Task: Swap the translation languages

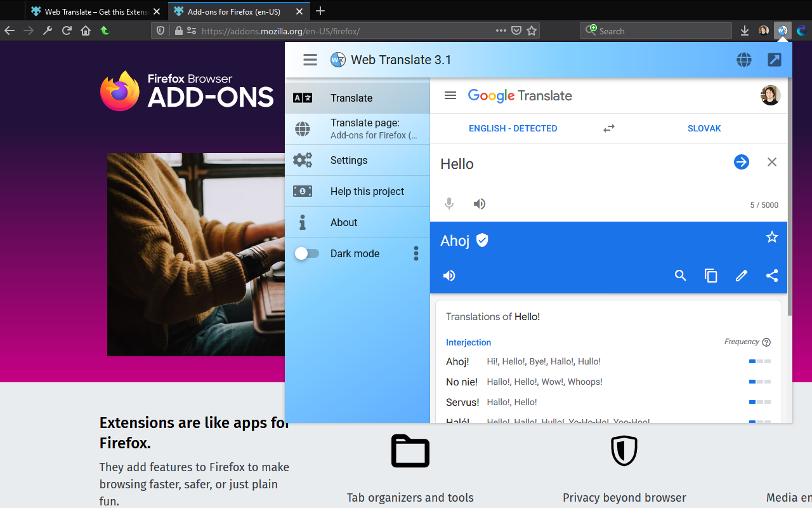Action: pos(609,128)
